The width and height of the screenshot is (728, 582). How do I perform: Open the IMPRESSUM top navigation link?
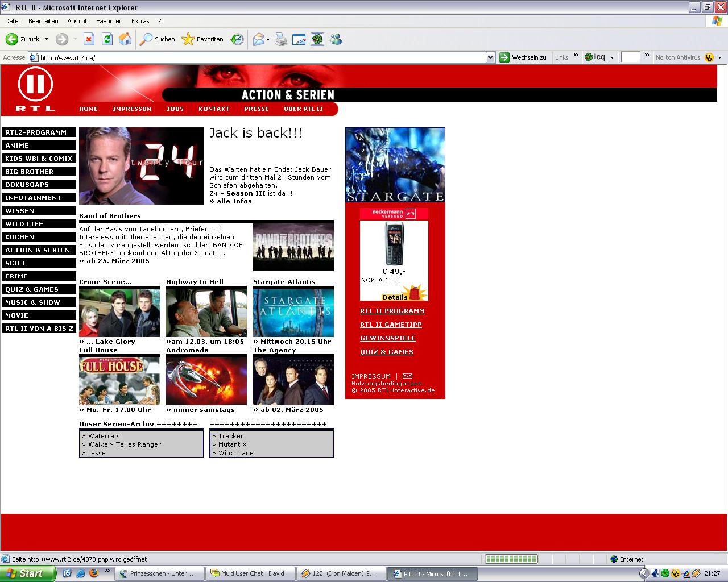coord(132,109)
